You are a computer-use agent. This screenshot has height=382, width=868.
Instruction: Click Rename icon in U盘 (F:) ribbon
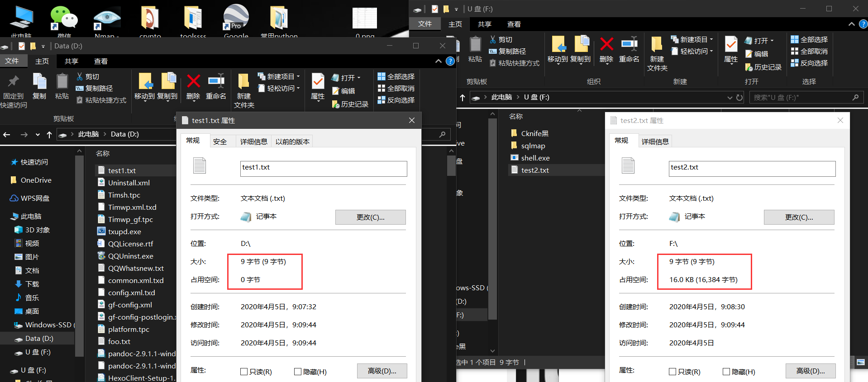pos(629,44)
